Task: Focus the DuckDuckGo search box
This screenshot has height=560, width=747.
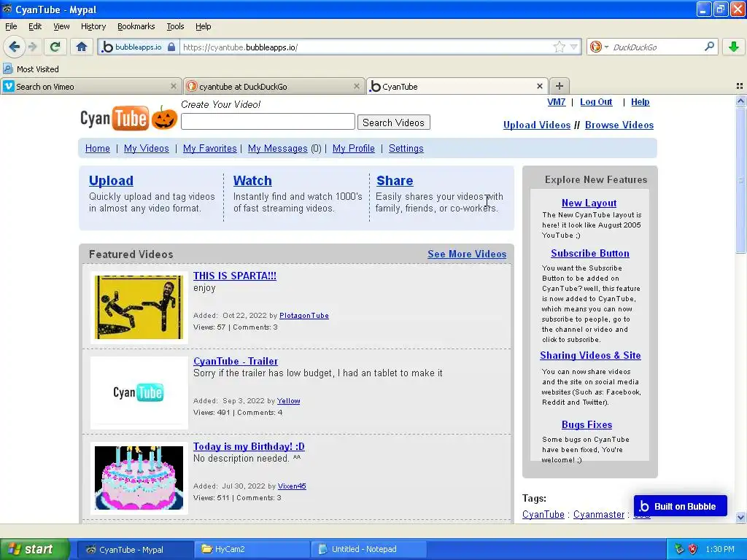Action: tap(657, 47)
